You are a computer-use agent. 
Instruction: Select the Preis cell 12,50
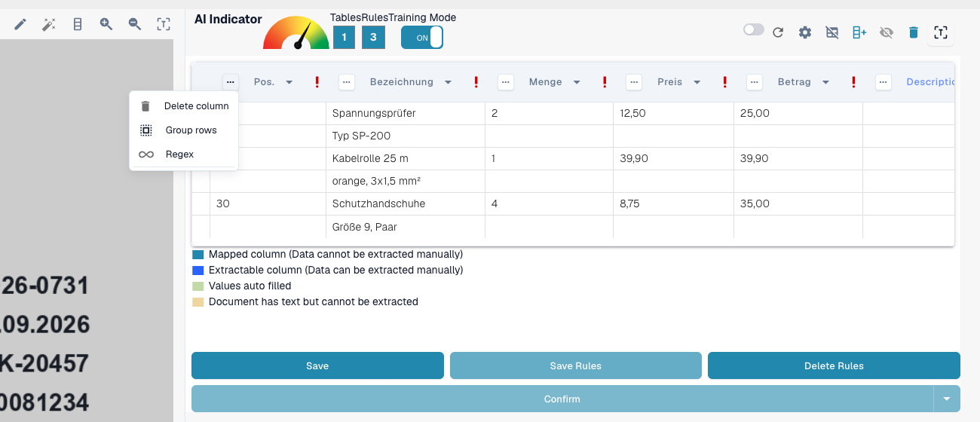click(x=674, y=114)
